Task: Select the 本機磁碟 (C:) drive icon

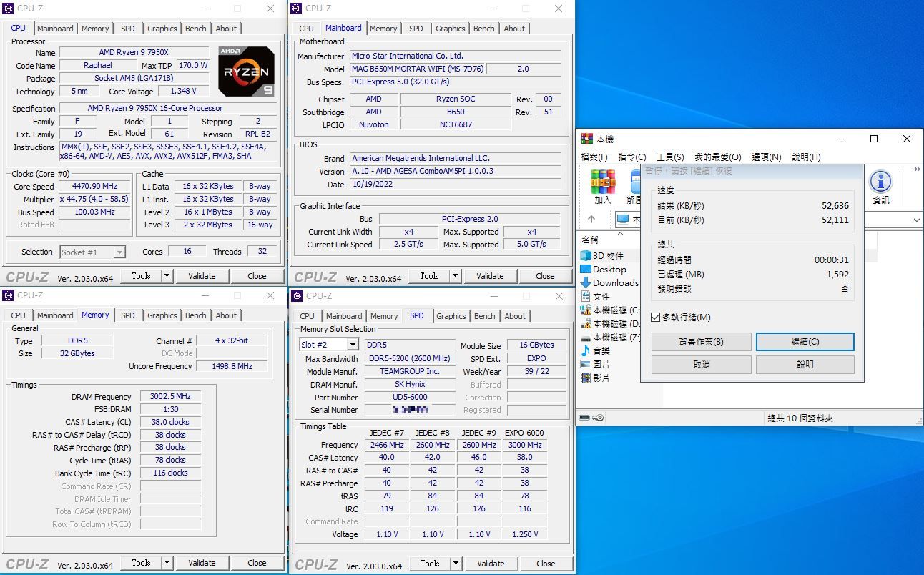Action: coord(586,310)
